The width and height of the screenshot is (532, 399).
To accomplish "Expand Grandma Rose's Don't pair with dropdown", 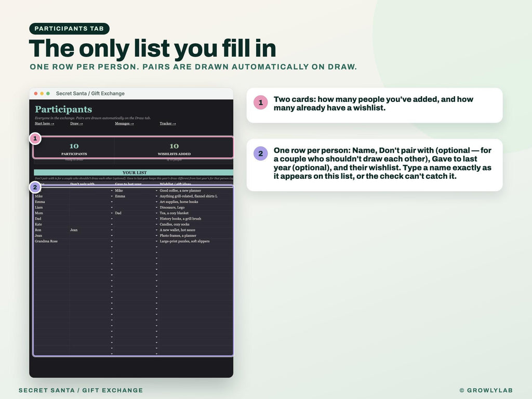I will pyautogui.click(x=112, y=241).
